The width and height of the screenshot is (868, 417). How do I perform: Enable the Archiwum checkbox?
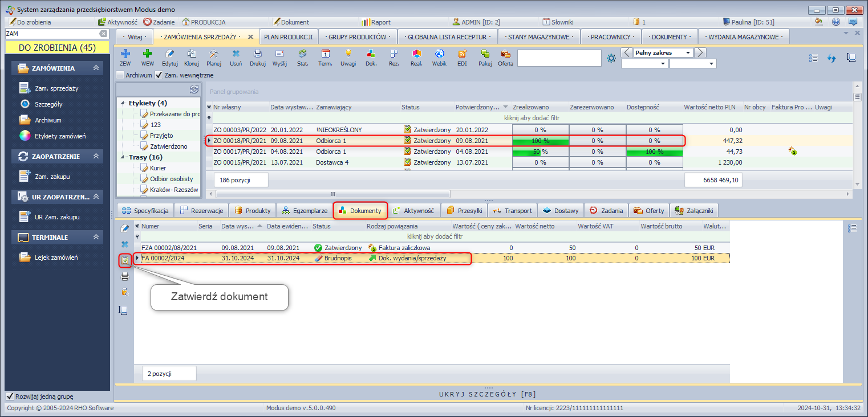point(120,75)
